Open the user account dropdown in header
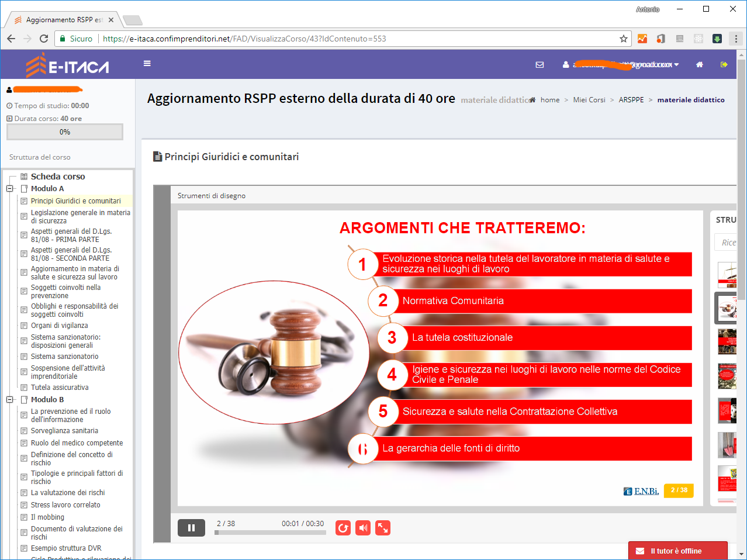 tap(621, 65)
